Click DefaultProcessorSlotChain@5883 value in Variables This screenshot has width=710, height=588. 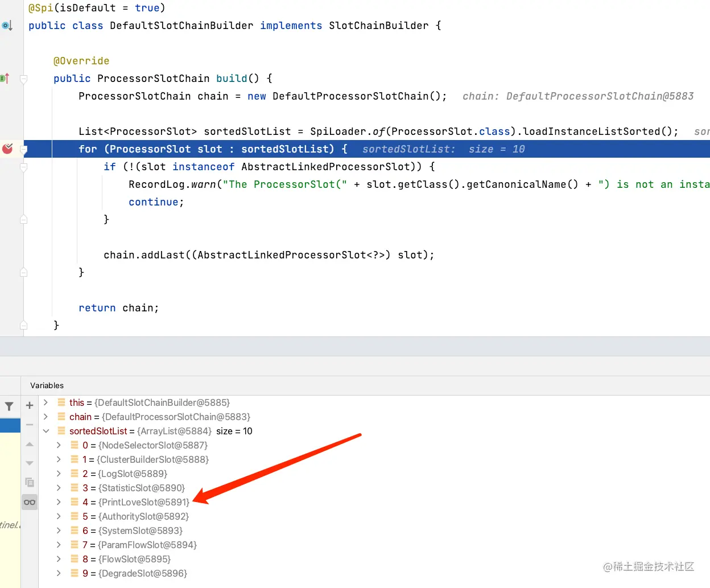[176, 417]
